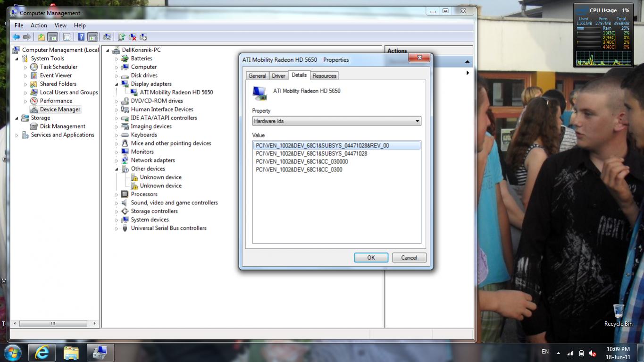Click Uninstall device toolbar icon with red X
Image resolution: width=644 pixels, height=362 pixels.
[133, 37]
